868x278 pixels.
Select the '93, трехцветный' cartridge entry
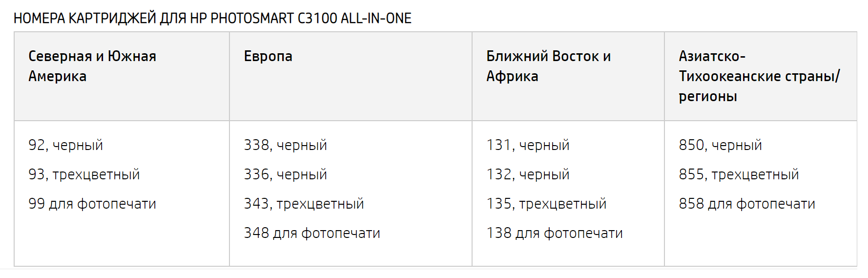(84, 174)
